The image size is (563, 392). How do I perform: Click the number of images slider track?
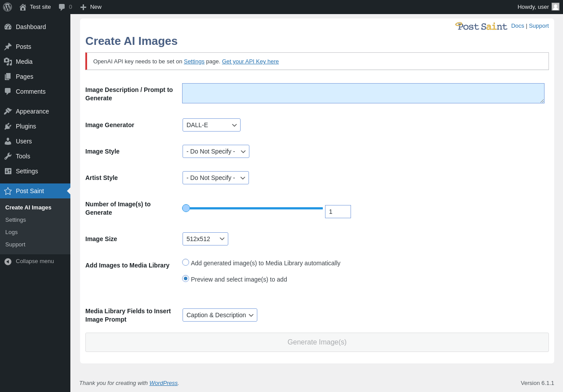[x=252, y=208]
